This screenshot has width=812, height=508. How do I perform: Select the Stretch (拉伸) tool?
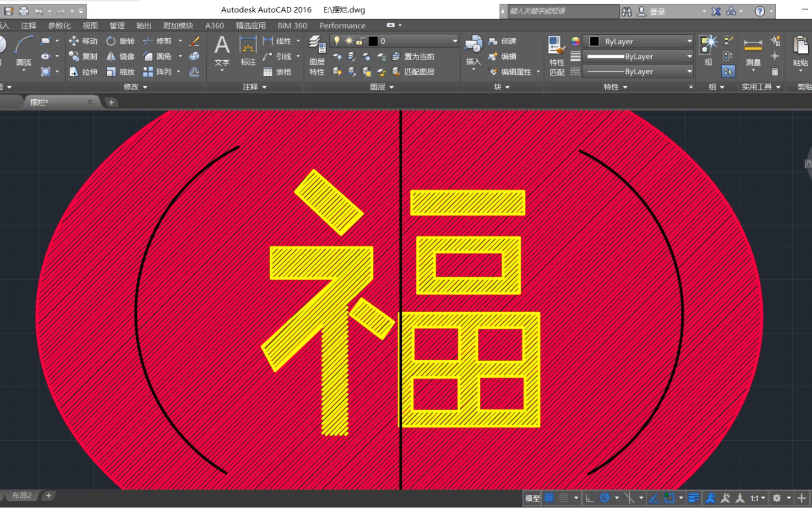(x=83, y=72)
